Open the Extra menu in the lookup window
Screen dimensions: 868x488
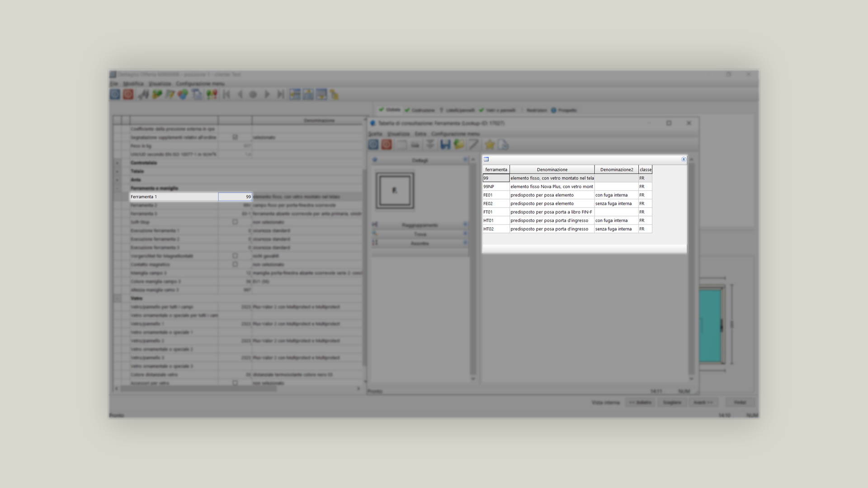coord(420,134)
